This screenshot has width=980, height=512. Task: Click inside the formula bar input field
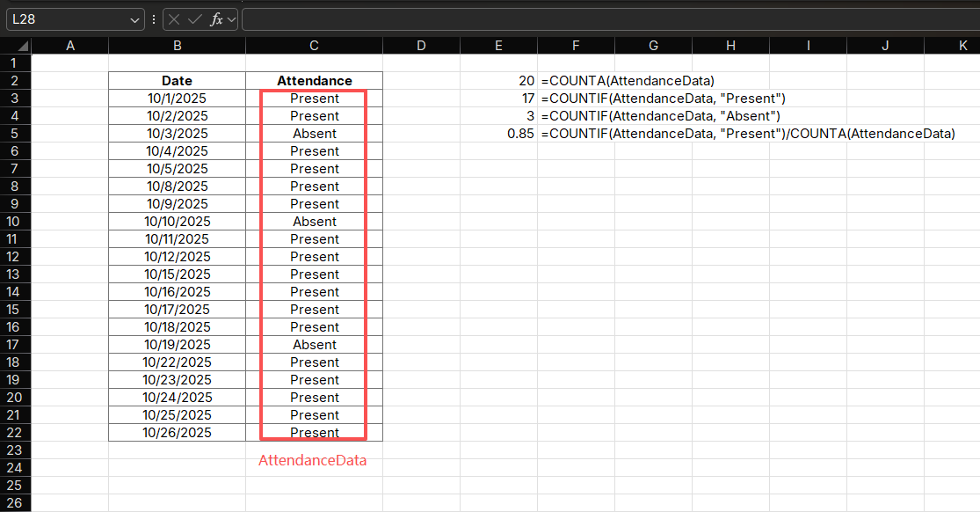coord(606,19)
